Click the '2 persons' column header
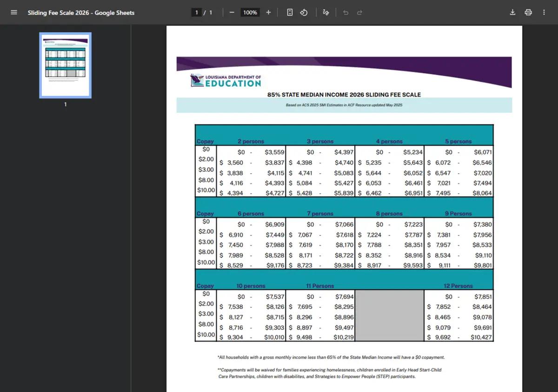The image size is (558, 392). pyautogui.click(x=251, y=141)
